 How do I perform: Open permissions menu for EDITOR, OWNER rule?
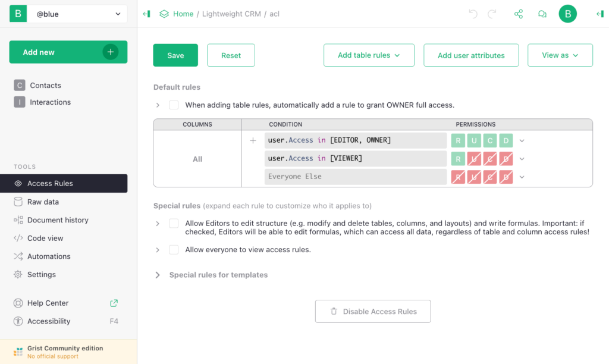pyautogui.click(x=522, y=140)
